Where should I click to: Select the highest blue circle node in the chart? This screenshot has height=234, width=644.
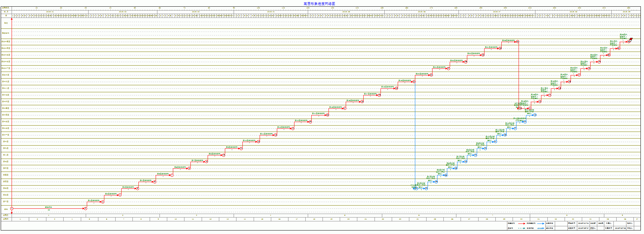point(534,115)
